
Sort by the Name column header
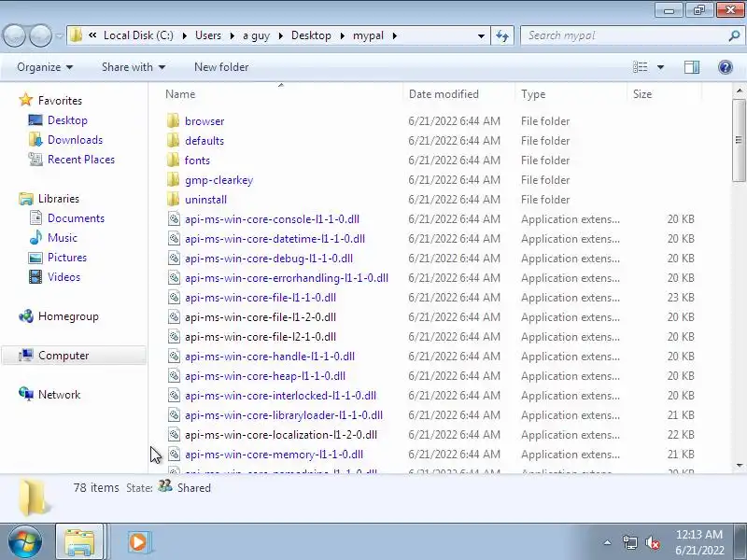tap(281, 94)
